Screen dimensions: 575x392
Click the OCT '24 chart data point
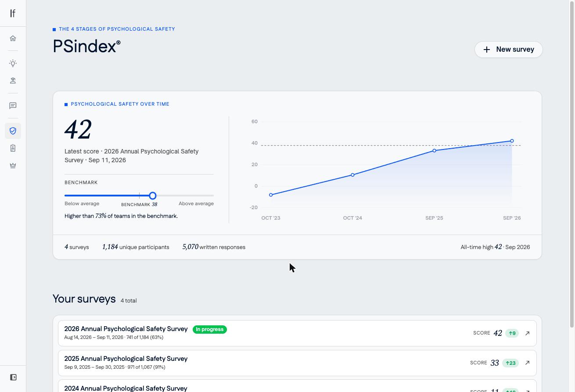(x=352, y=175)
